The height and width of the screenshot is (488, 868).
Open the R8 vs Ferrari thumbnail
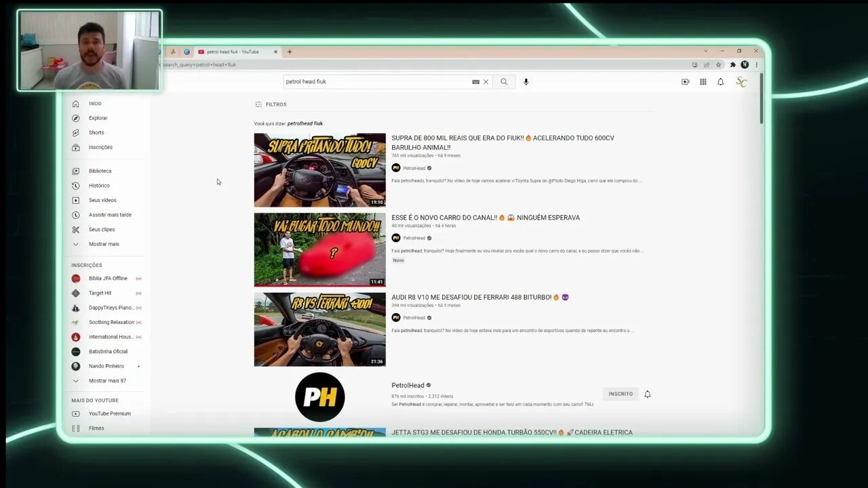click(x=320, y=329)
